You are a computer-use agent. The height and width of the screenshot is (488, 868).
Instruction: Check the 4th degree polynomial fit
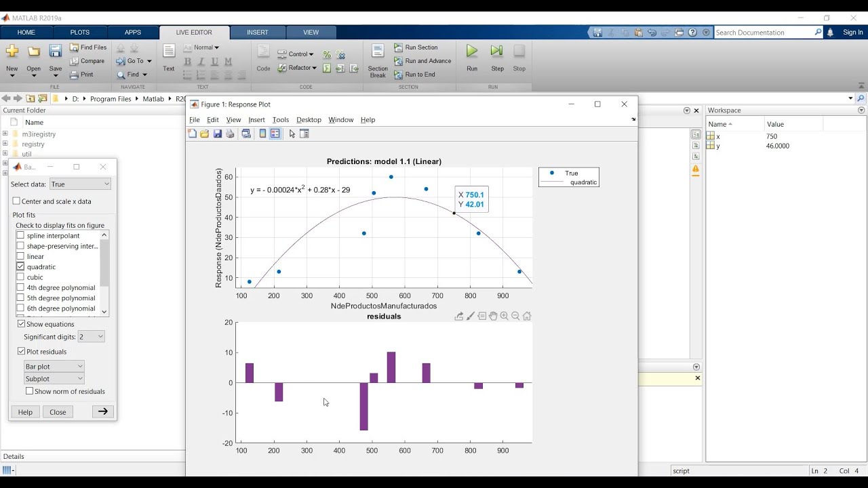click(20, 288)
